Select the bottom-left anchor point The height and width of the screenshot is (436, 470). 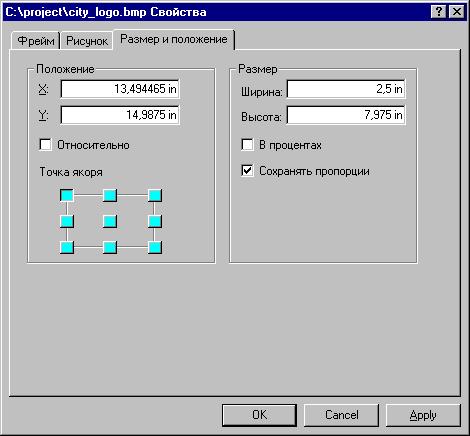pos(67,248)
